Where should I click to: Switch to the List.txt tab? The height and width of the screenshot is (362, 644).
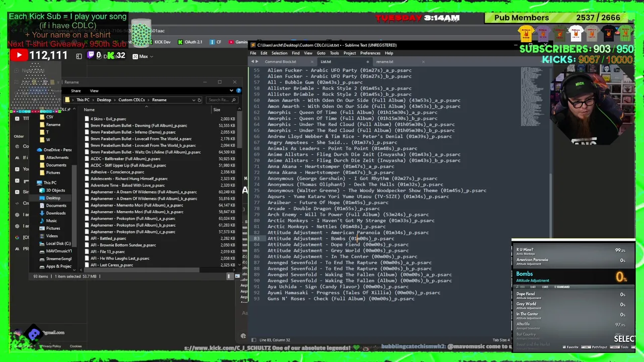[326, 62]
